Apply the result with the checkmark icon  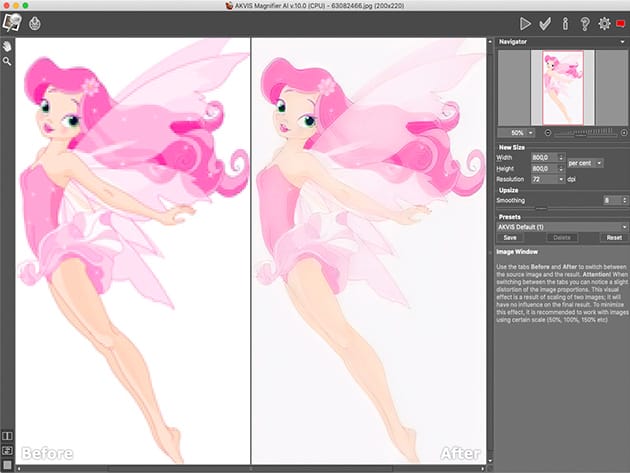pos(545,23)
